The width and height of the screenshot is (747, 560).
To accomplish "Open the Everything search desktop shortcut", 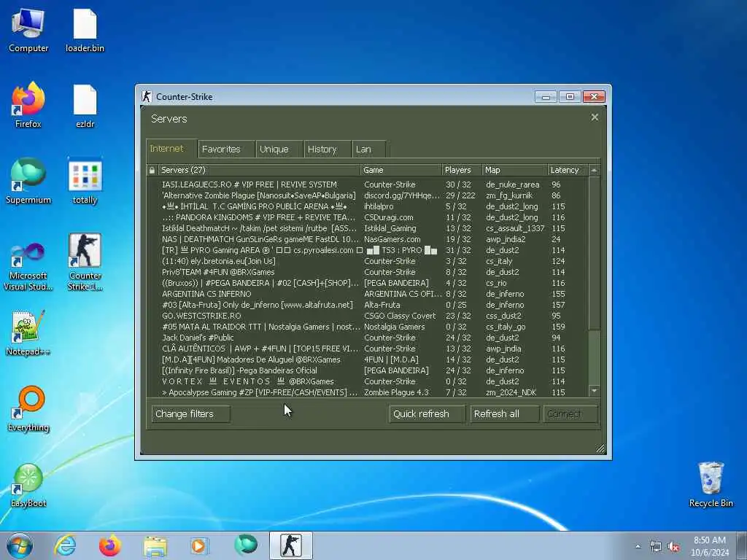I will pyautogui.click(x=28, y=408).
